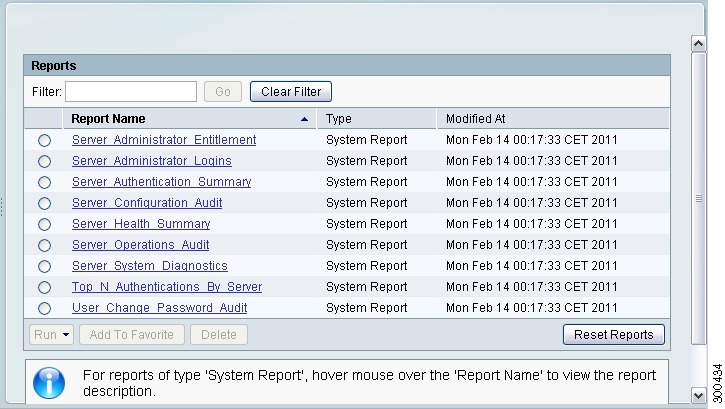This screenshot has width=725, height=409.
Task: Click the scrollbar down arrow
Action: [698, 396]
